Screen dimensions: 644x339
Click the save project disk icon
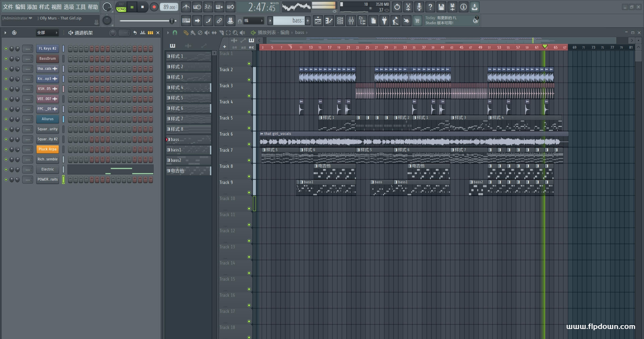tap(441, 7)
